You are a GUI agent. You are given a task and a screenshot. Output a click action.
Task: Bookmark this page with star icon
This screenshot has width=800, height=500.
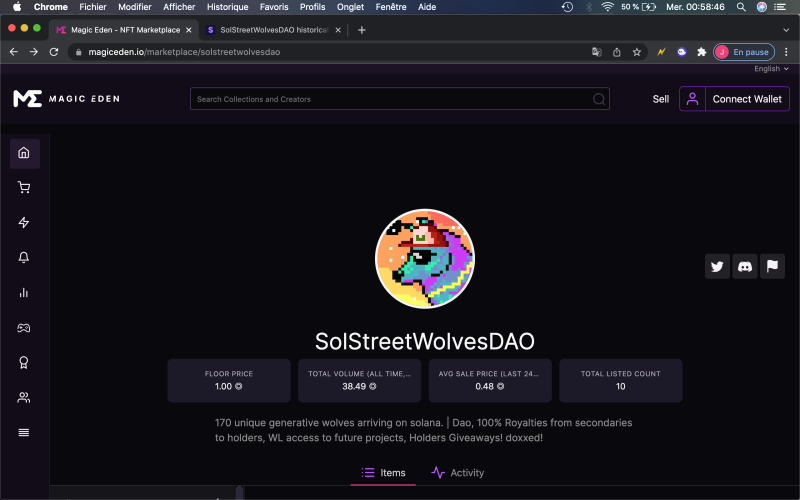coord(636,52)
